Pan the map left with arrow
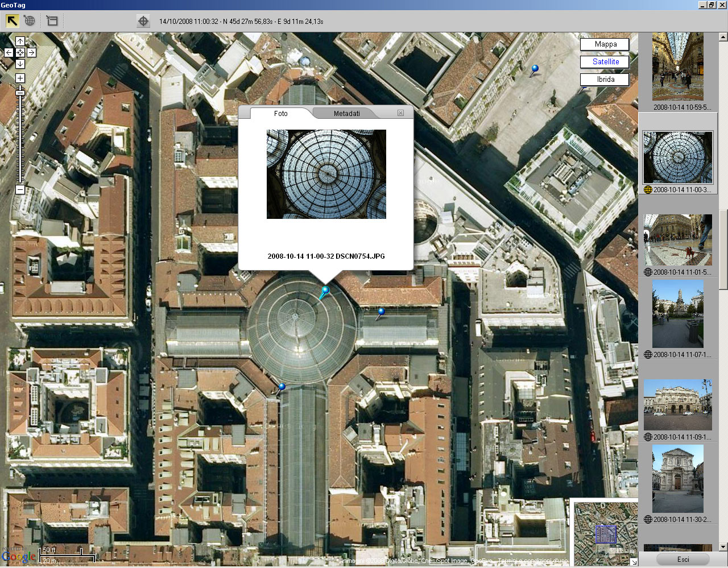 pyautogui.click(x=9, y=52)
